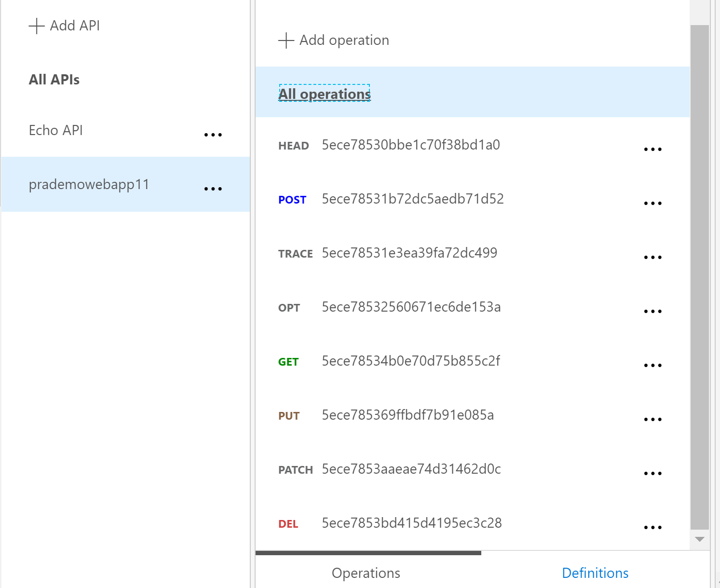The image size is (720, 588).
Task: Open the PATCH operation's ellipsis menu
Action: coord(653,473)
